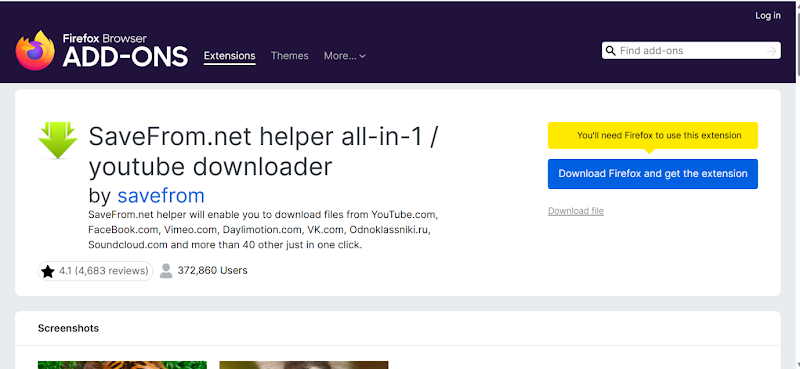800x369 pixels.
Task: Expand the More... dropdown menu
Action: (345, 56)
